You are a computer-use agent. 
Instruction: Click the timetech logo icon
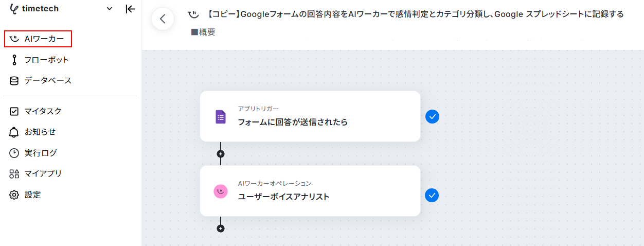(x=14, y=9)
